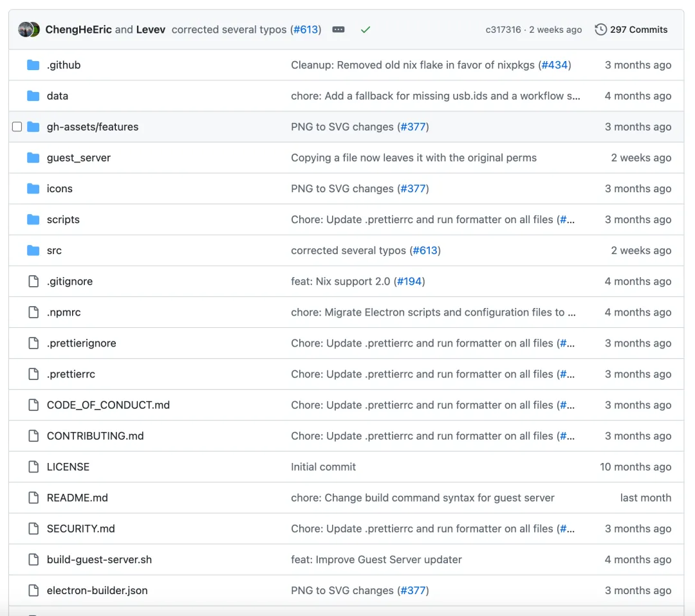
Task: Click the commit author avatars
Action: [x=29, y=30]
